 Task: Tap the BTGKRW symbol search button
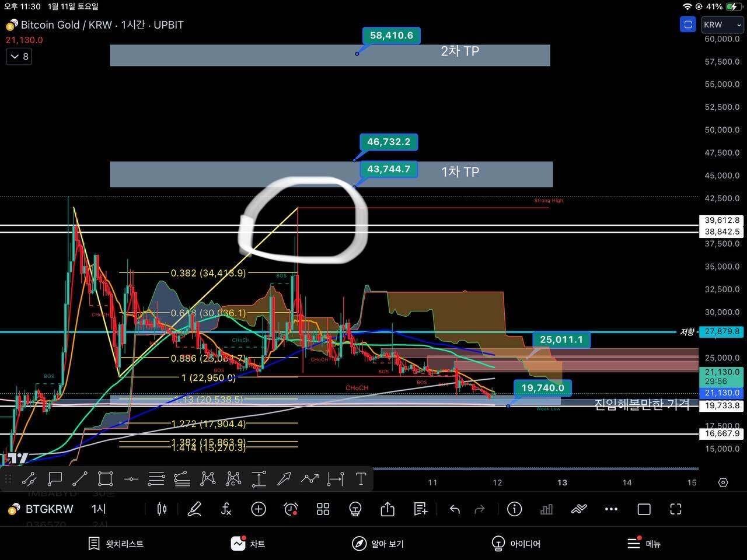[x=41, y=509]
